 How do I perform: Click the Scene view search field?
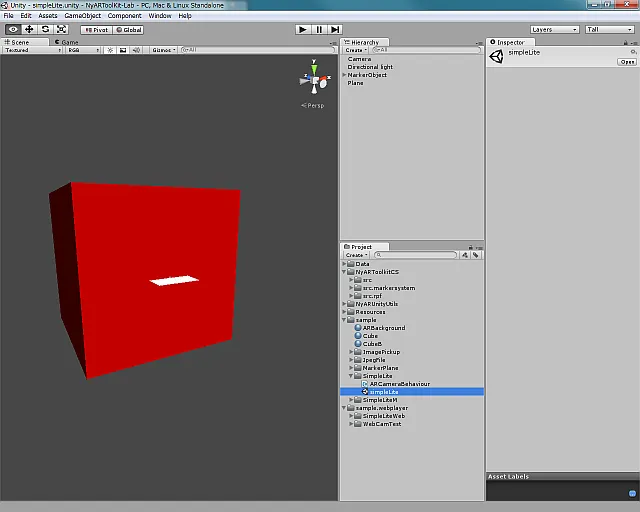(x=258, y=50)
